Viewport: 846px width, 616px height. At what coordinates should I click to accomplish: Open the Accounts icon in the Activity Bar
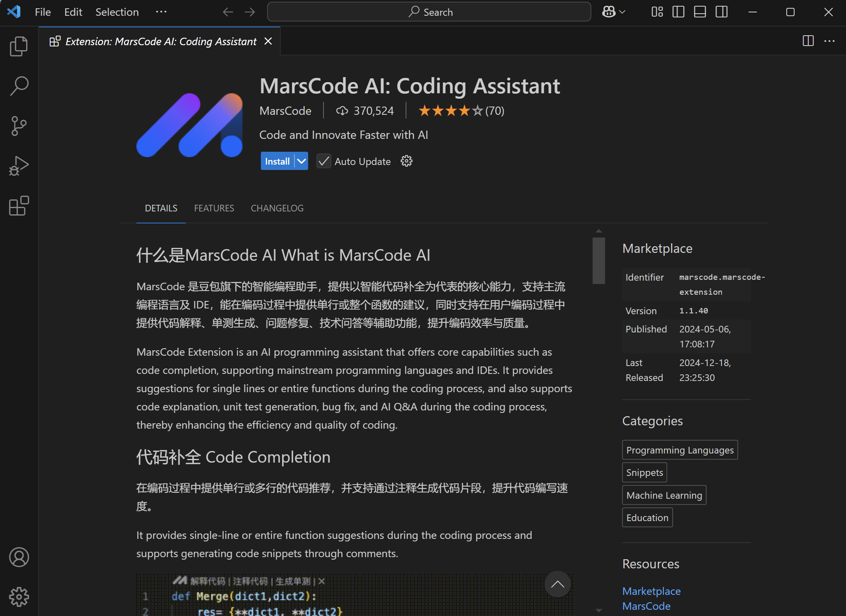click(x=18, y=558)
